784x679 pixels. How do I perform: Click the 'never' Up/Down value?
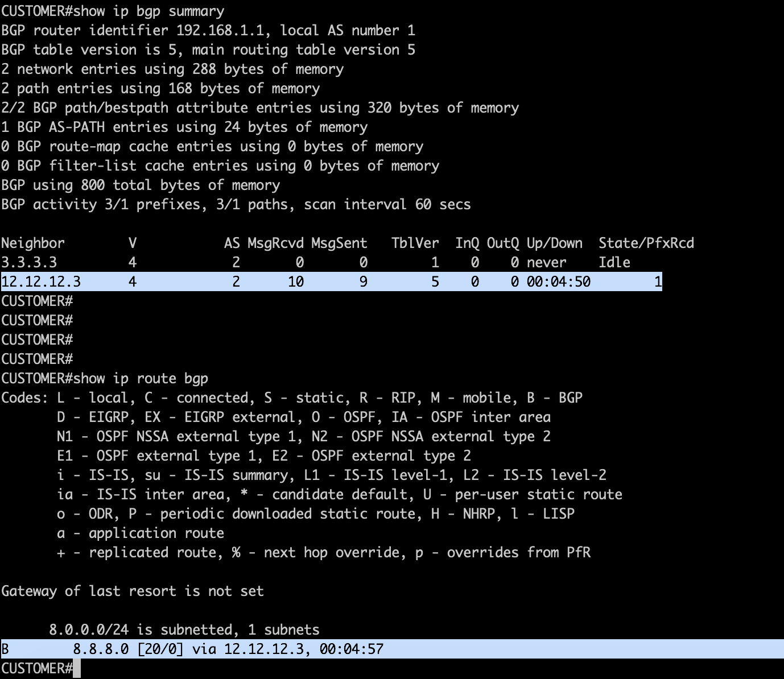coord(546,263)
